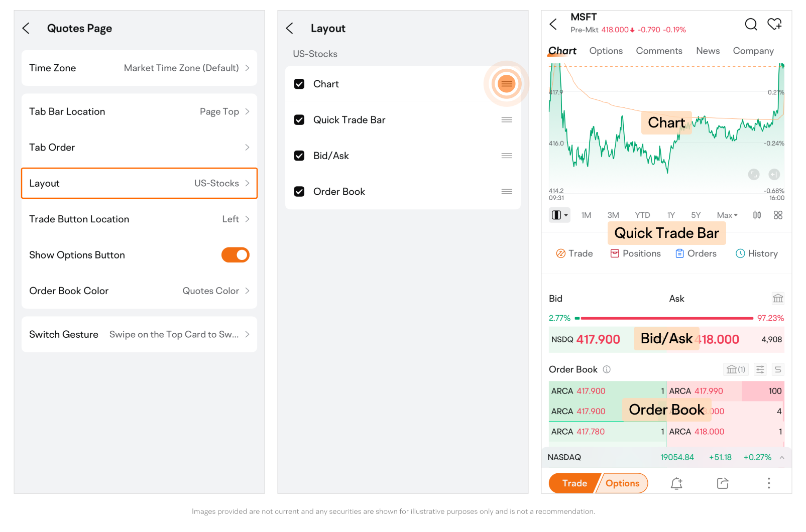Grab the Order Book reorder handle
Screen dimensions: 806x532
pyautogui.click(x=507, y=192)
